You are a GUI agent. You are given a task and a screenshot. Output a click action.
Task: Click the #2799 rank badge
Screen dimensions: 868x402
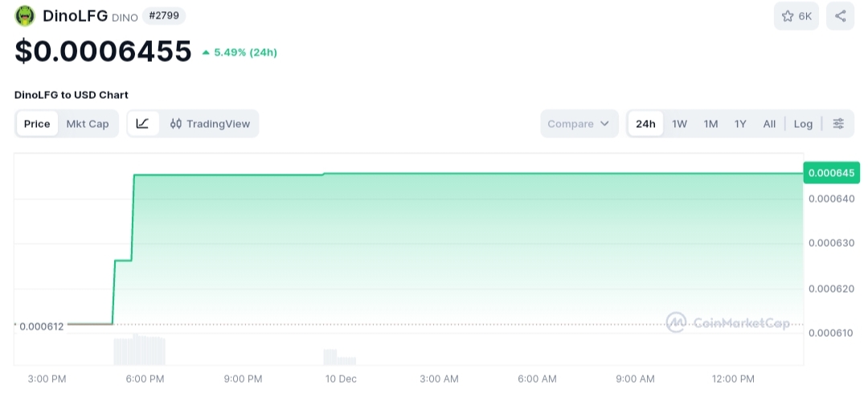164,15
